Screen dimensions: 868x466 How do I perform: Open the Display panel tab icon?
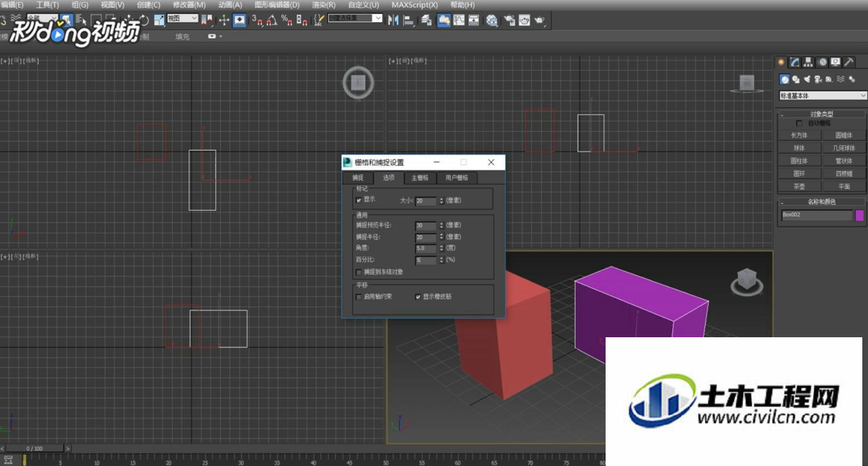836,62
